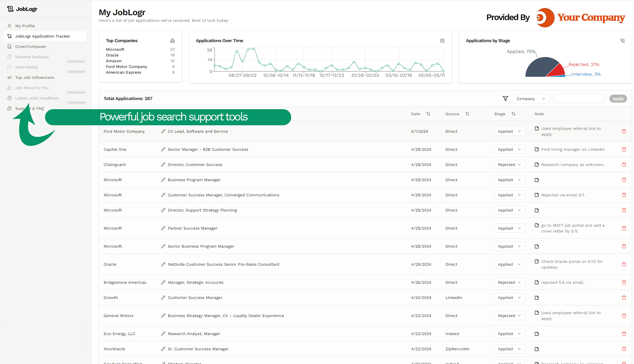Delete the Eco-Energy, LLC application
Screen dimensions: 634x364
(624, 334)
